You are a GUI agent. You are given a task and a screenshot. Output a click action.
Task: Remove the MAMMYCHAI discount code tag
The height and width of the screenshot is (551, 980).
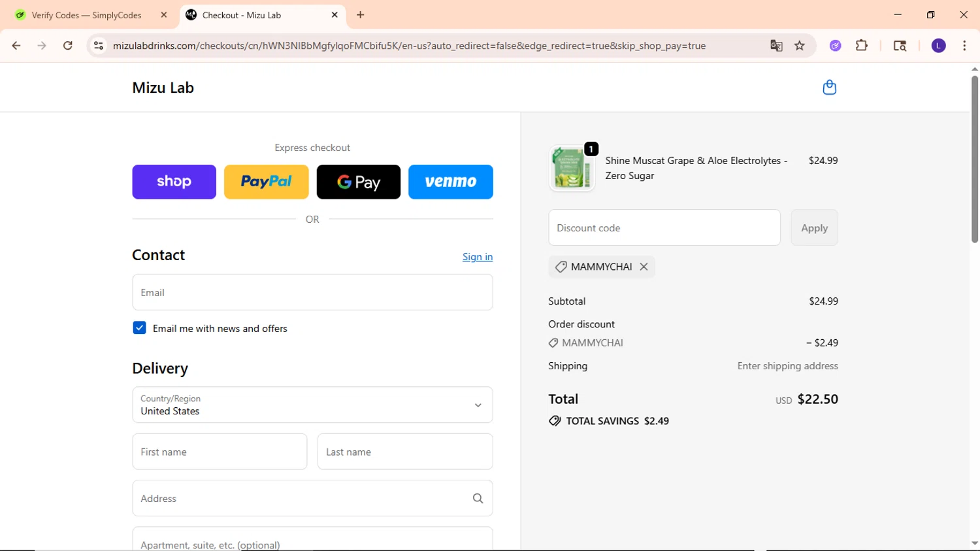click(x=644, y=267)
